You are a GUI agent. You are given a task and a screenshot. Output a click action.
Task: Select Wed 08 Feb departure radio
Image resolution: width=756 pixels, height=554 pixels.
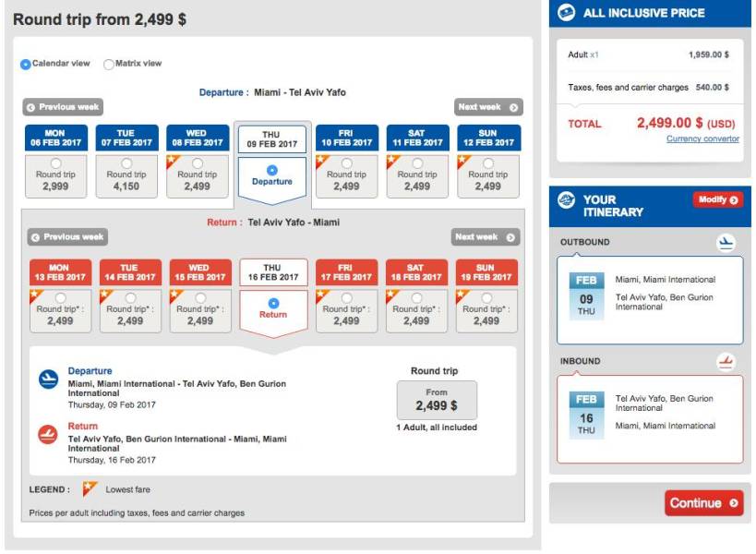[x=198, y=163]
